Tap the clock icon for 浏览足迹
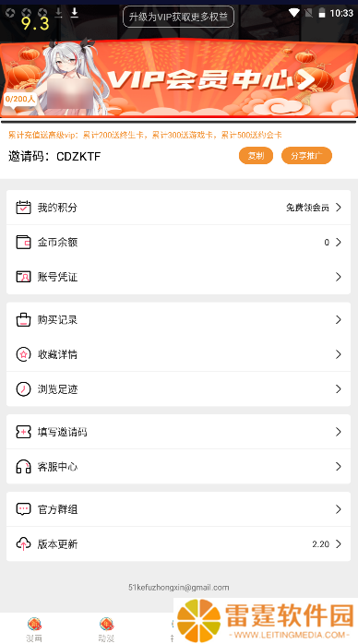Viewport: 358px width, 644px height. [23, 389]
